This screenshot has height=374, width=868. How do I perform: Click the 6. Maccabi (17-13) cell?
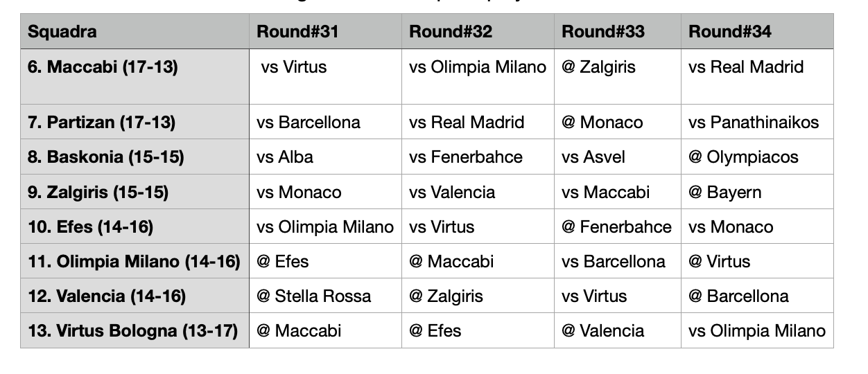pyautogui.click(x=134, y=76)
